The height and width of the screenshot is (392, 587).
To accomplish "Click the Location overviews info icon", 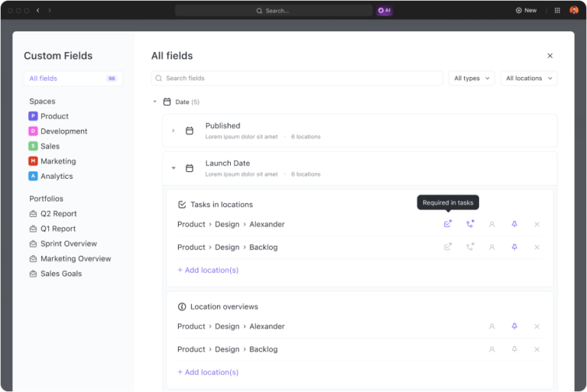I will (x=182, y=306).
